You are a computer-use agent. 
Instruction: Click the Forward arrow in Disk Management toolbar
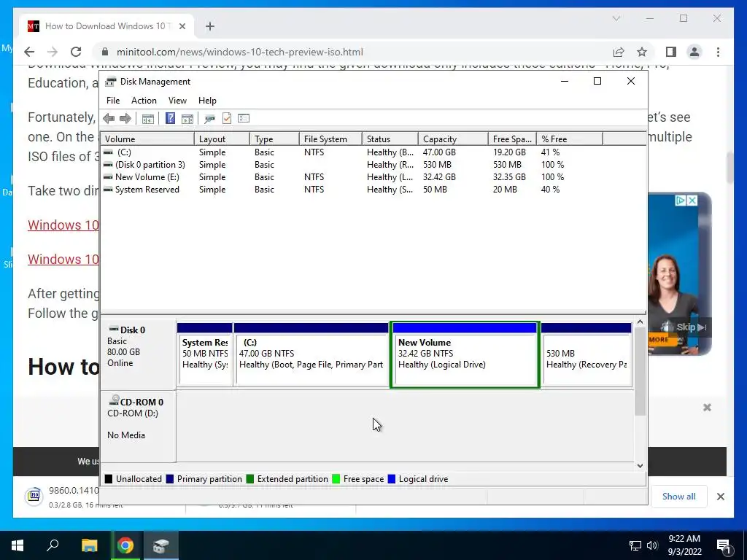[125, 119]
